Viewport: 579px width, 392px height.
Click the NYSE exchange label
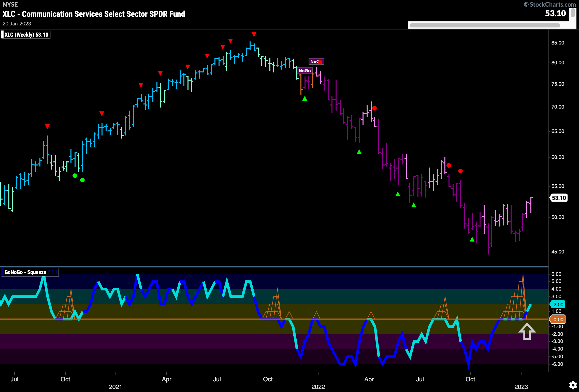click(10, 4)
